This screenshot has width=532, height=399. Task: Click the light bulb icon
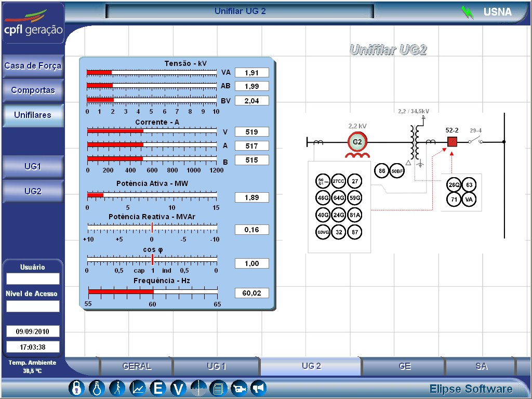click(x=97, y=388)
